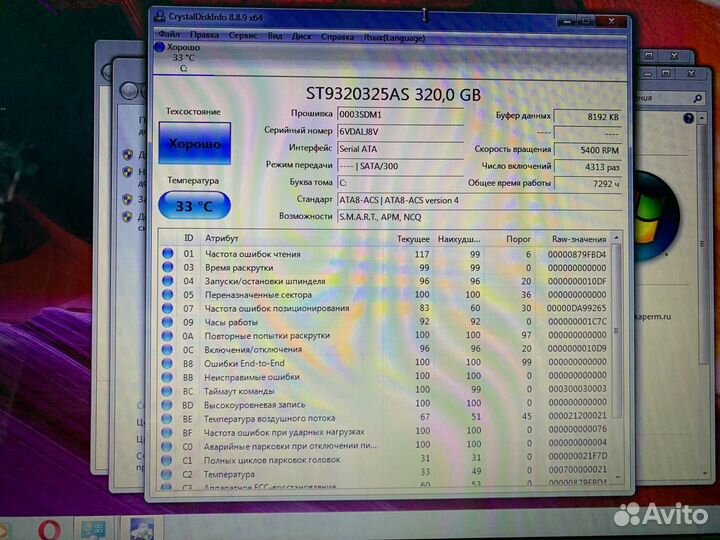The image size is (720, 540).
Task: Click the status icon for Ошибки End-to-End
Action: [x=168, y=363]
